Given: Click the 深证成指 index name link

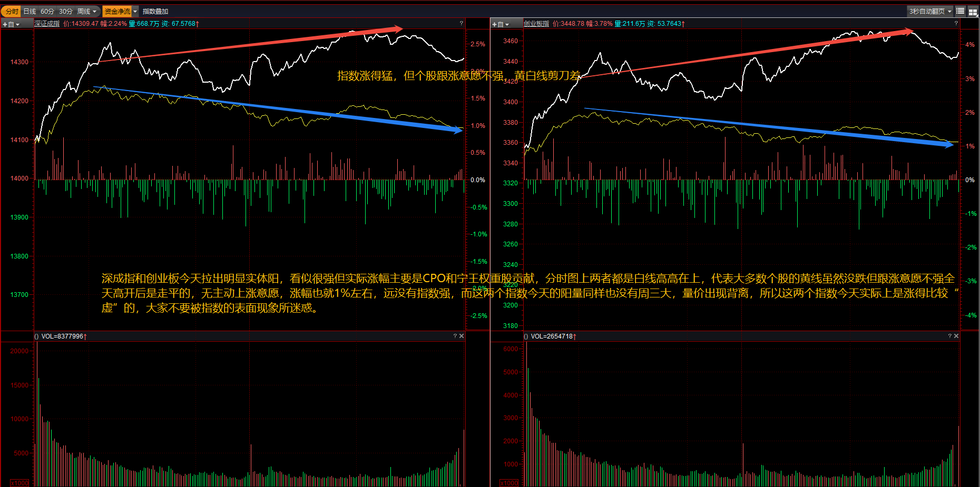Looking at the screenshot, I should pyautogui.click(x=47, y=24).
